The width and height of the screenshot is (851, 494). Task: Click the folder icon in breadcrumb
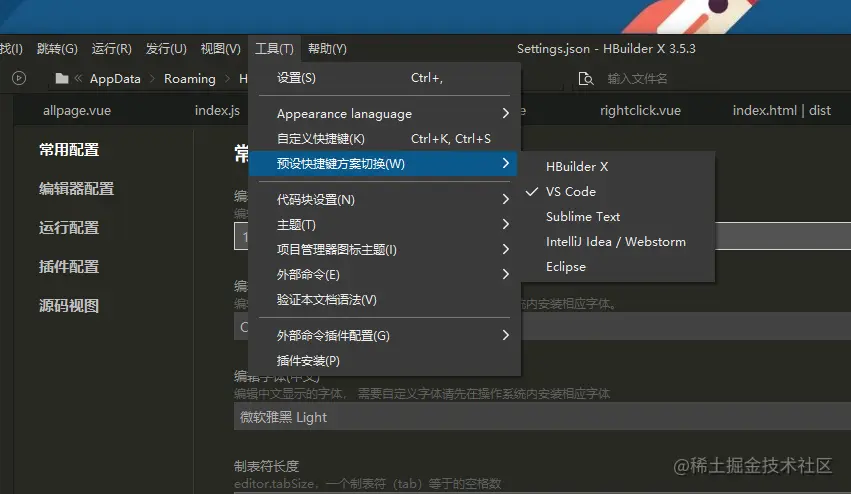point(62,79)
